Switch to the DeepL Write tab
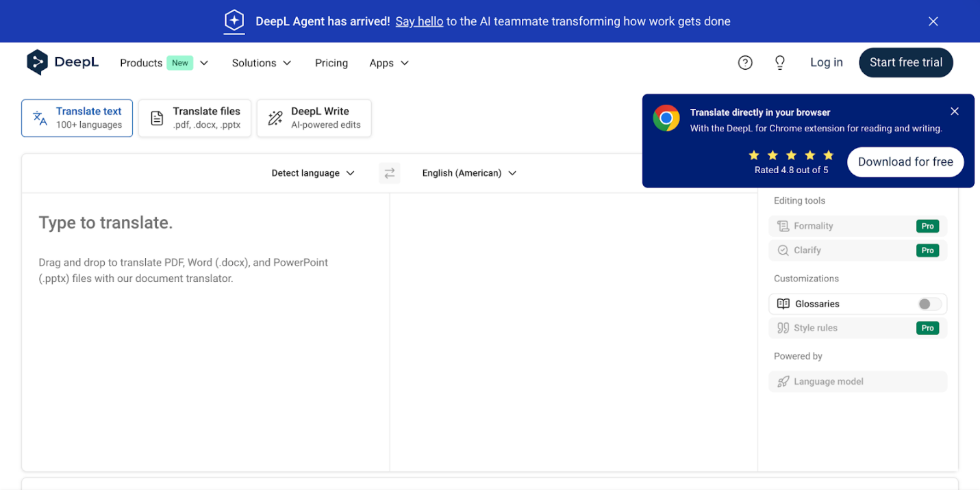This screenshot has width=980, height=490. coord(314,118)
